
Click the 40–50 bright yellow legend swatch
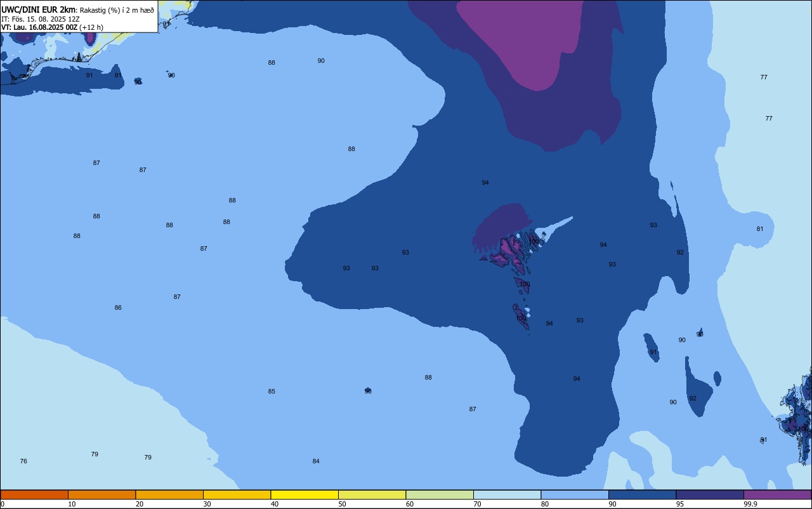[304, 494]
